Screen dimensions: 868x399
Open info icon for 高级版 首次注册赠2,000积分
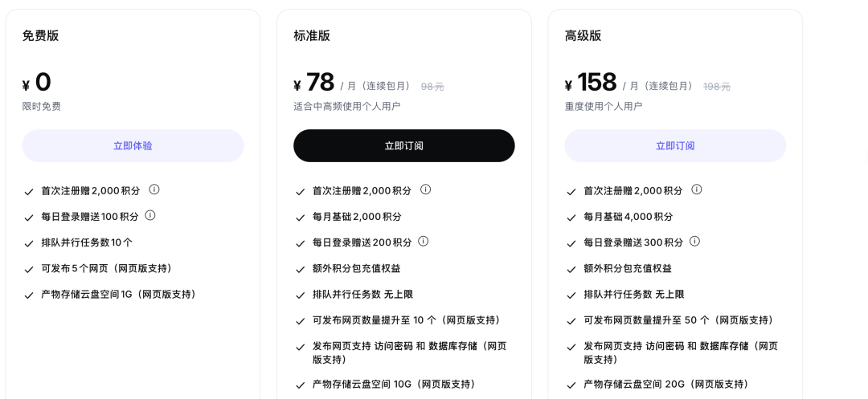click(697, 189)
